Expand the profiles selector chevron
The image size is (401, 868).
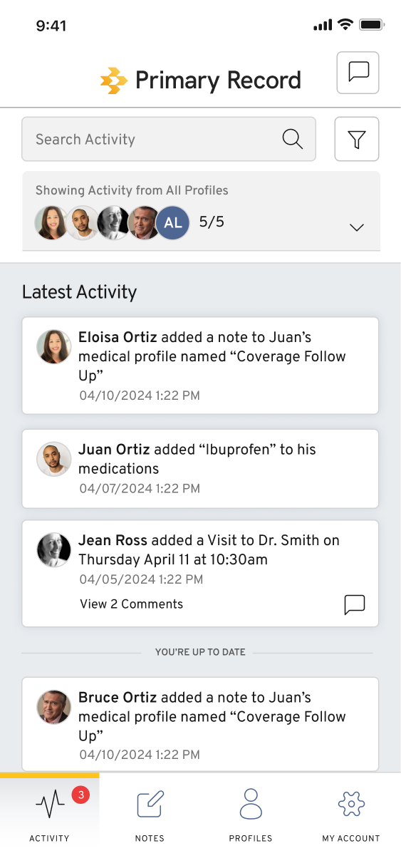point(357,227)
